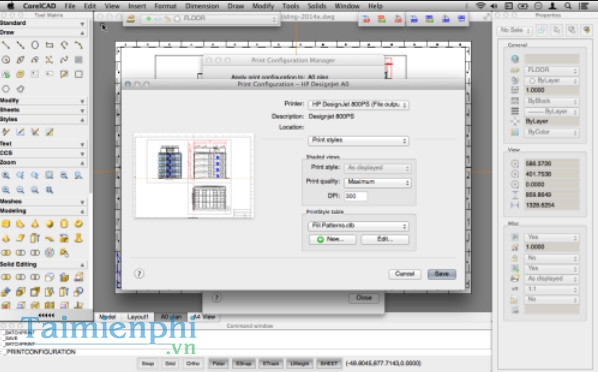598x372 pixels.
Task: Click the DPI input field
Action: pyautogui.click(x=355, y=196)
